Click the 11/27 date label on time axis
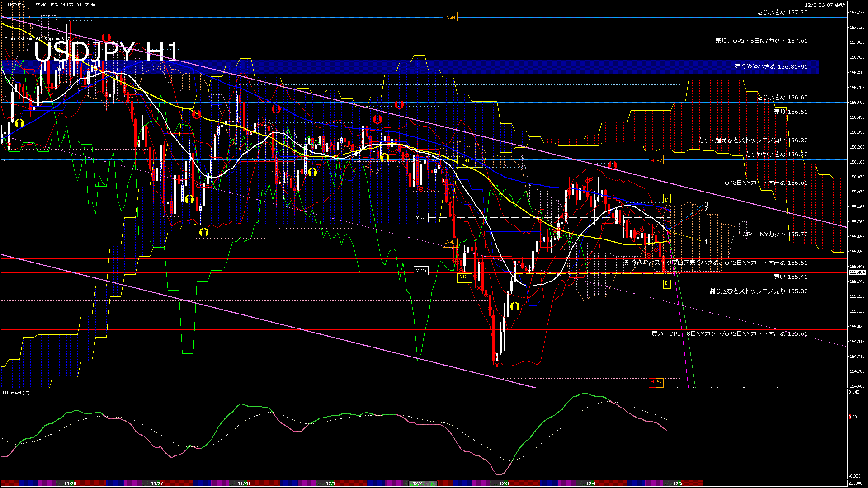This screenshot has width=868, height=488. pos(156,483)
